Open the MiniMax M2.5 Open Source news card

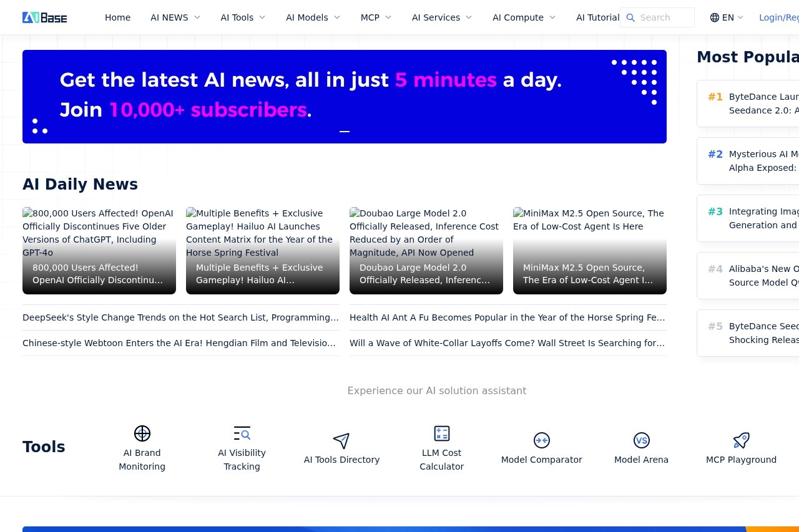(x=589, y=251)
